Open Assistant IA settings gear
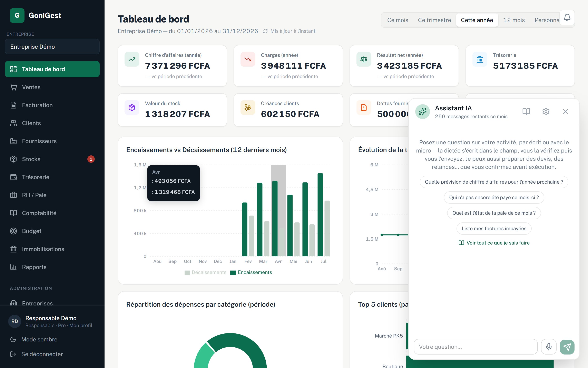 546,111
